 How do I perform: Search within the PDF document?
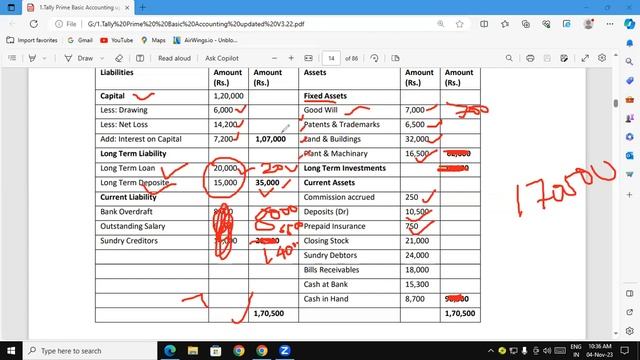point(509,58)
